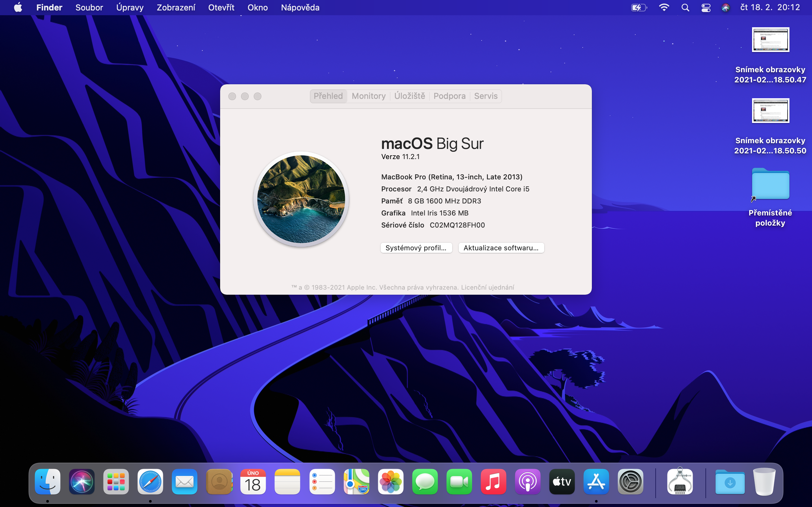Viewport: 812px width, 507px height.
Task: Open the battery status menu
Action: point(638,7)
